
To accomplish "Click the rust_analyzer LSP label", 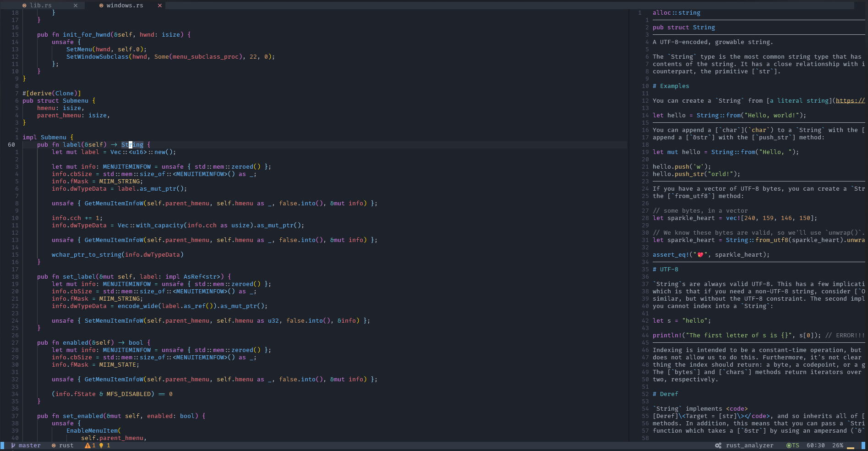I will click(749, 445).
